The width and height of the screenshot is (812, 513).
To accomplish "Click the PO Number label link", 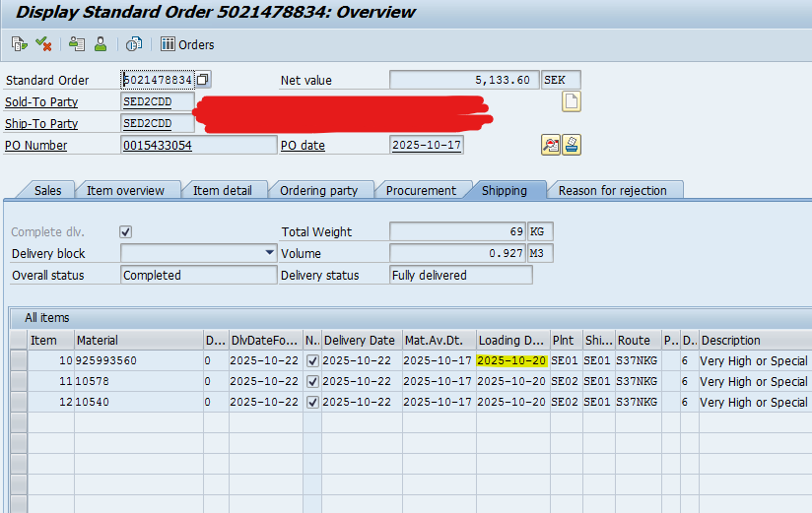I will (35, 146).
